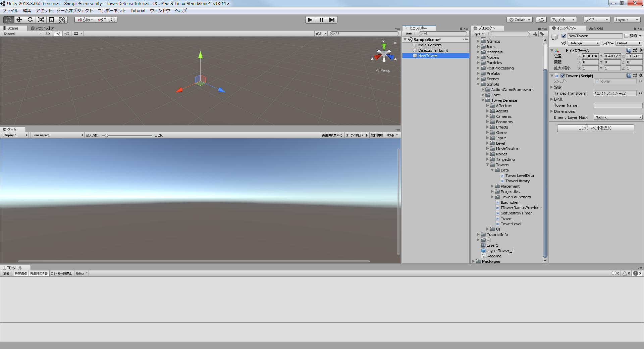Toggle console Collapse (折りたたむ) option
Screen dimensions: 644x349
click(20, 273)
